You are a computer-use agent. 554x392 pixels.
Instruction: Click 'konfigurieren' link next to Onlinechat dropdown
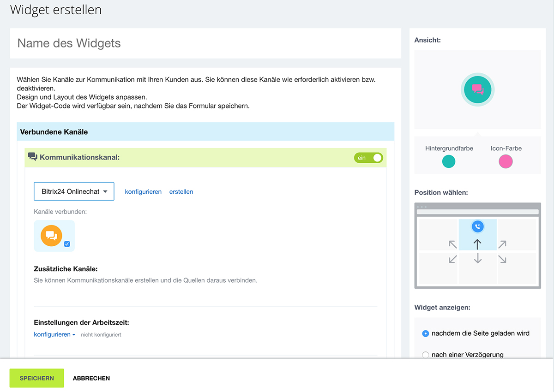click(143, 192)
